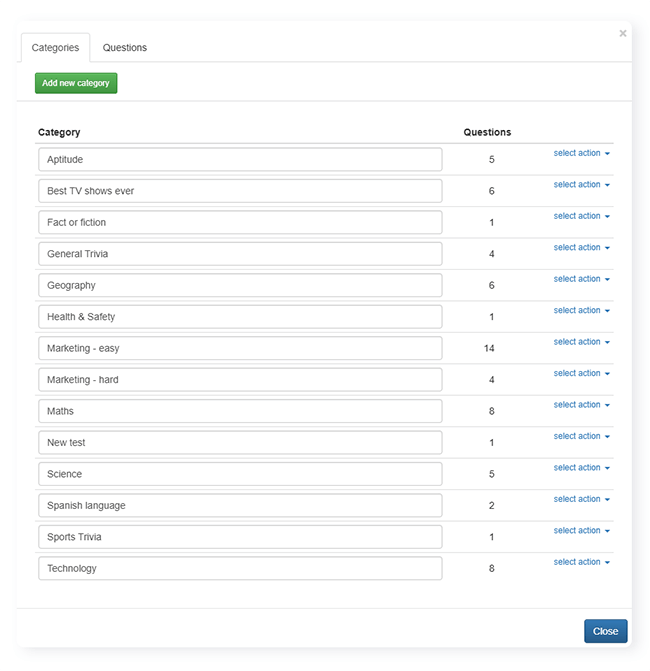Select the Categories tab
The image size is (650, 671).
point(55,48)
